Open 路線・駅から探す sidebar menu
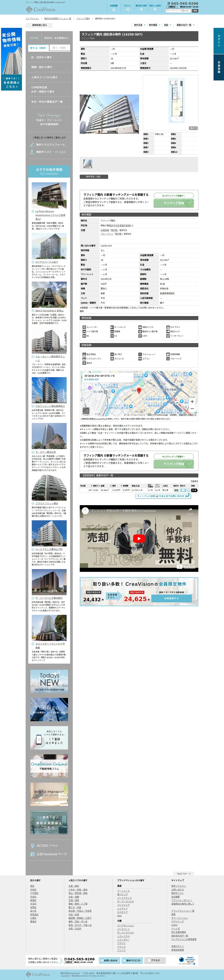 (x=49, y=67)
